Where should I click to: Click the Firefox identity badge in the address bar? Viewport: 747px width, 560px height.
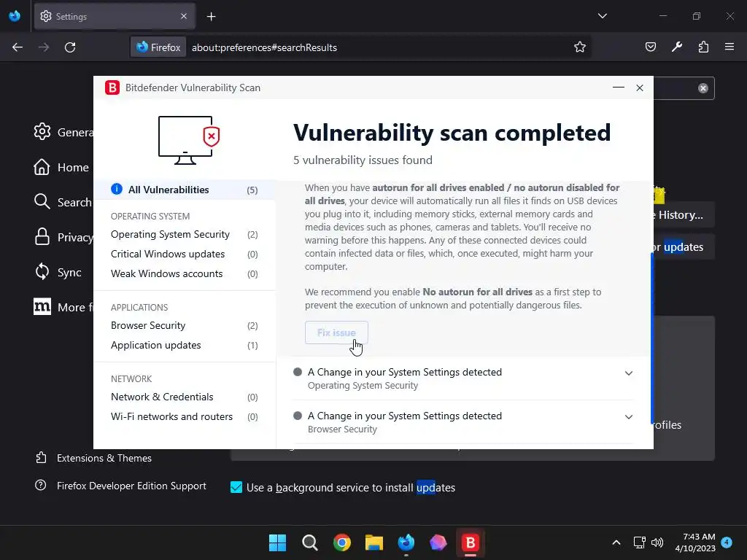pos(158,47)
